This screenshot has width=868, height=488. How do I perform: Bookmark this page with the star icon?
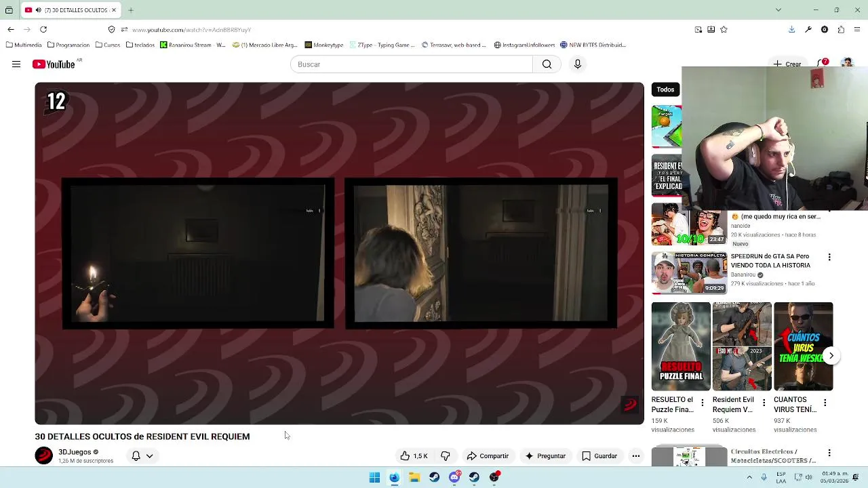tap(724, 29)
